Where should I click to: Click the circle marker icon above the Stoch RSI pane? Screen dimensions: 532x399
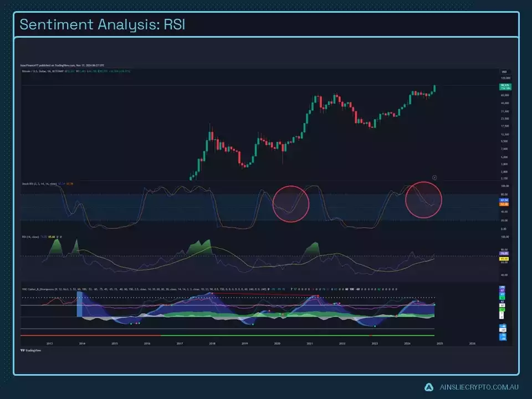click(x=435, y=178)
